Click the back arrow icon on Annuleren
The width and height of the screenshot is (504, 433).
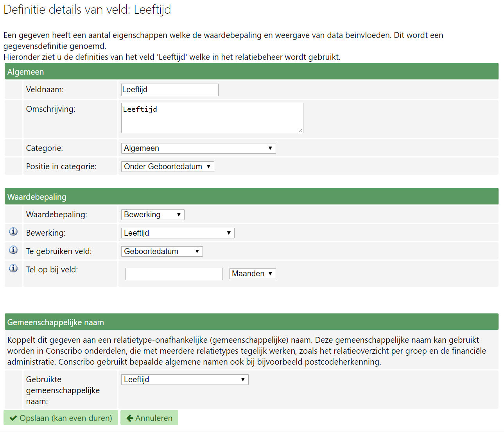[130, 418]
